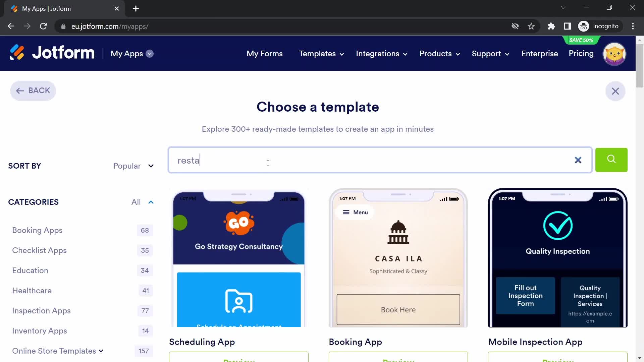Open the Pricing menu item
This screenshot has width=644, height=362.
(581, 53)
